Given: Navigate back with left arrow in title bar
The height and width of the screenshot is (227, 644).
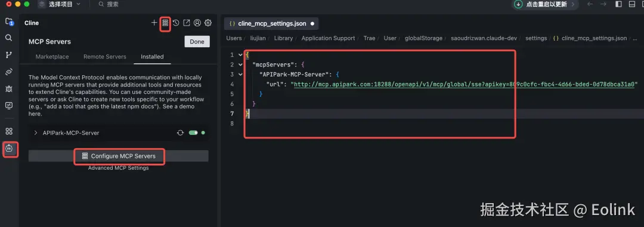Looking at the screenshot, I should pyautogui.click(x=590, y=4).
